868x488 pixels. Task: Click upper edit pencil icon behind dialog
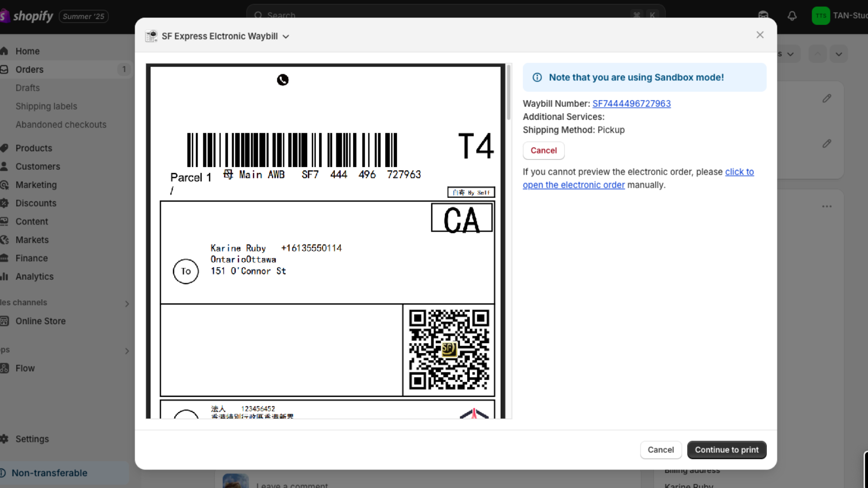coord(826,98)
